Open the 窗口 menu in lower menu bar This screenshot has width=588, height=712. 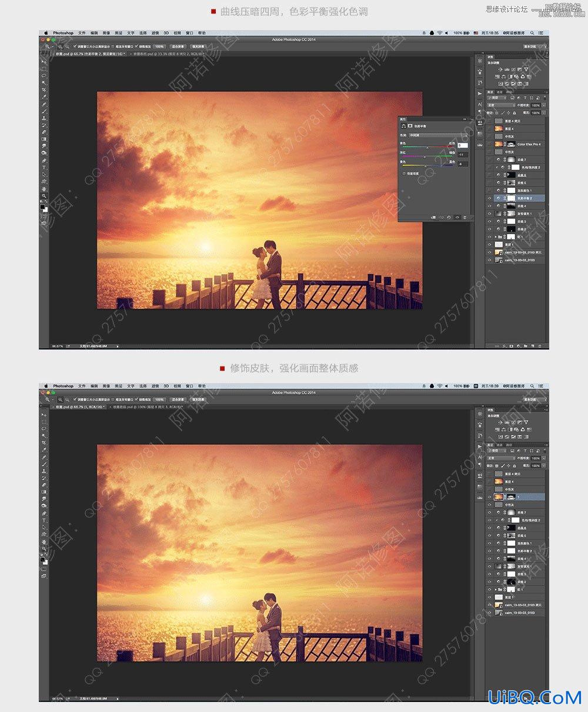(189, 386)
